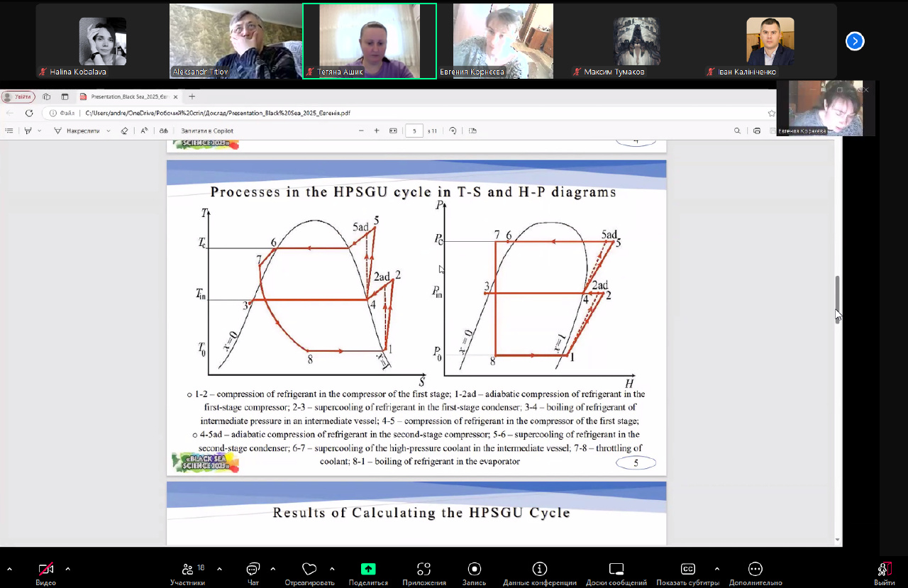Maximize the floating Евгения Корнєєва self-view window
Screen dimensions: 908x588
tap(838, 90)
